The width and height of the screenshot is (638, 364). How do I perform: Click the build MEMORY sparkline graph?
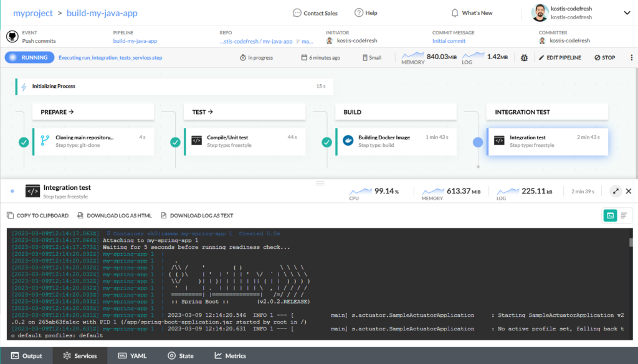(x=412, y=55)
